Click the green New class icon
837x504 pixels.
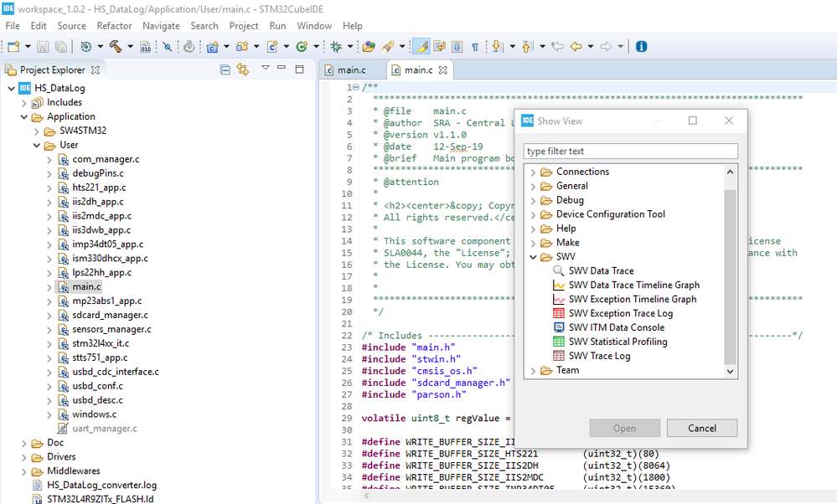[x=302, y=47]
